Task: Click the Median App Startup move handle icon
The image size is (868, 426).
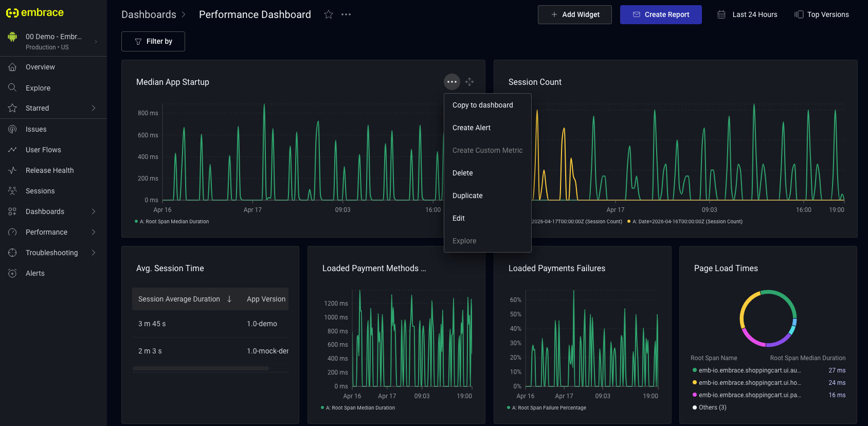Action: (x=469, y=82)
